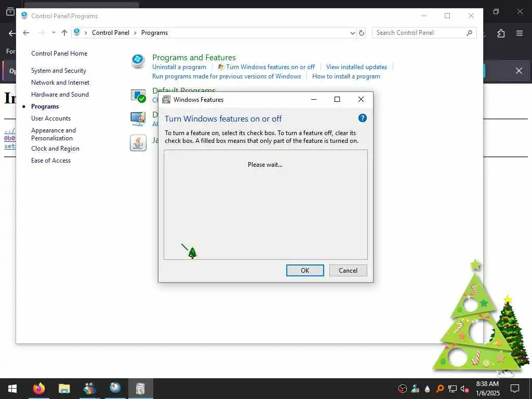Viewport: 532px width, 399px height.
Task: Open System and Security category
Action: (x=59, y=71)
